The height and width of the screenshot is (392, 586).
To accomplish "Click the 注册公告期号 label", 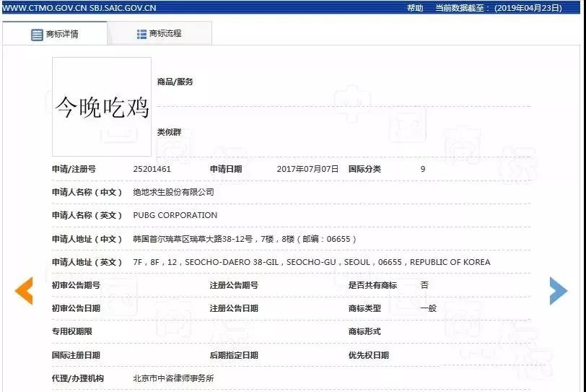I will 234,285.
